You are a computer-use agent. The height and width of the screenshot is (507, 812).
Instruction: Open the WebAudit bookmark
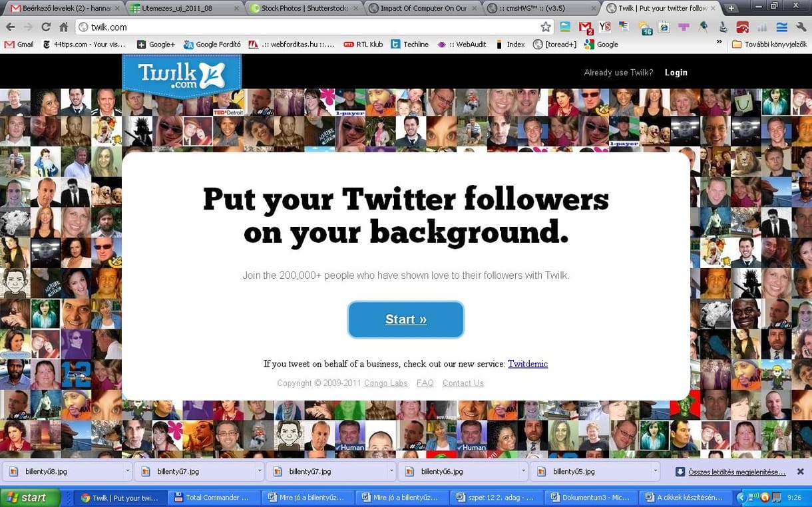[x=463, y=45]
